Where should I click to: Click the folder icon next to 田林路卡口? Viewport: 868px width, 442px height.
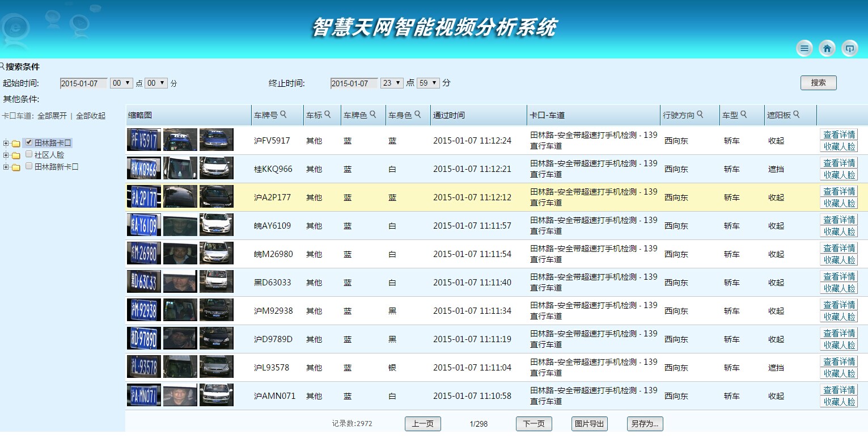16,144
